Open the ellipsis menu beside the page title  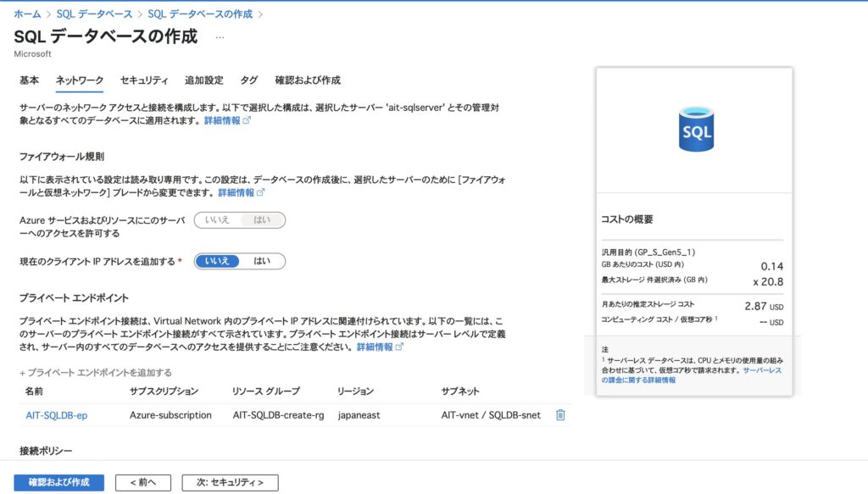(220, 37)
